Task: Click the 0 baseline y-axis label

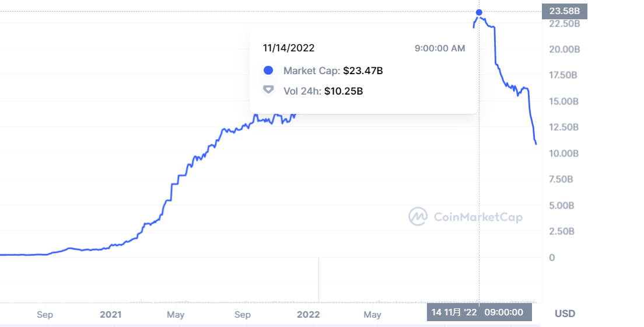Action: (x=552, y=258)
